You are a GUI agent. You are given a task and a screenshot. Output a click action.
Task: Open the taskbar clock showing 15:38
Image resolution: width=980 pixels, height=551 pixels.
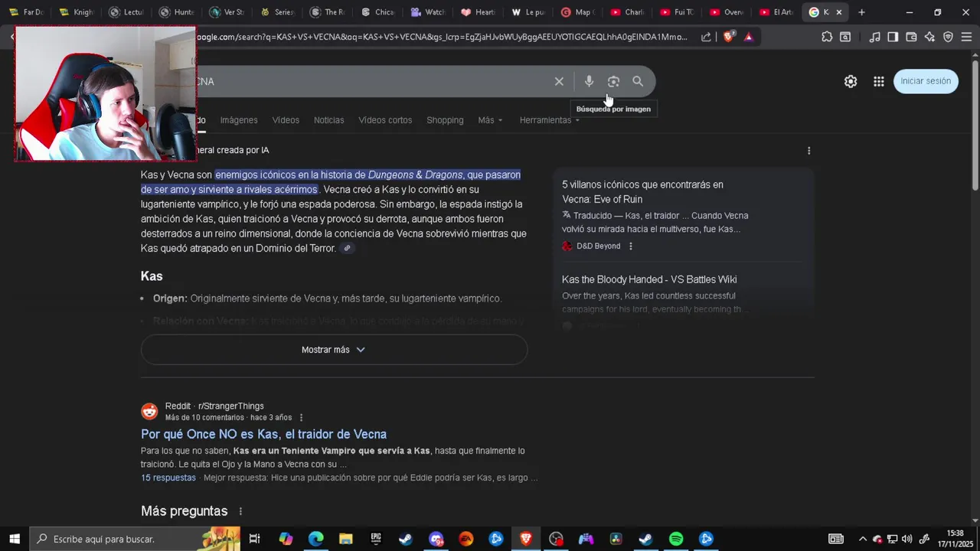point(955,539)
